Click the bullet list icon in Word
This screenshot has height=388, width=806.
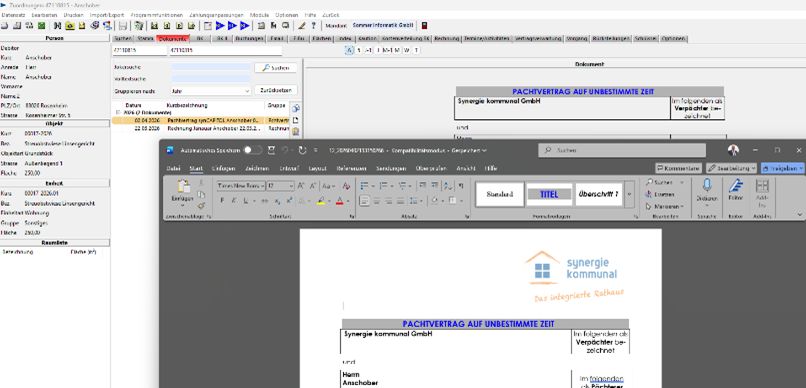pos(364,186)
